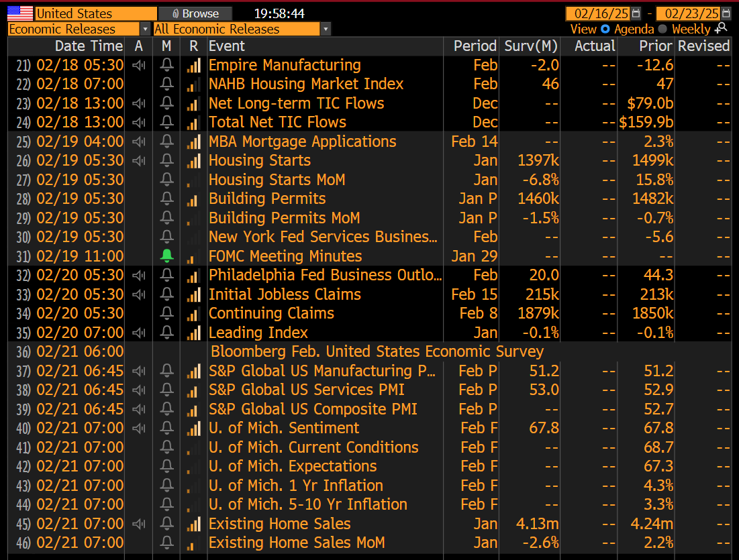Click speaker icon for Leading Index
Image resolution: width=739 pixels, height=560 pixels.
coord(138,333)
